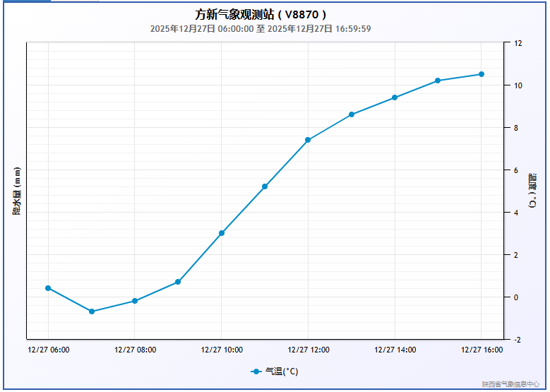Click the chart title 方新气象观测站 (V8870)

pyautogui.click(x=261, y=14)
